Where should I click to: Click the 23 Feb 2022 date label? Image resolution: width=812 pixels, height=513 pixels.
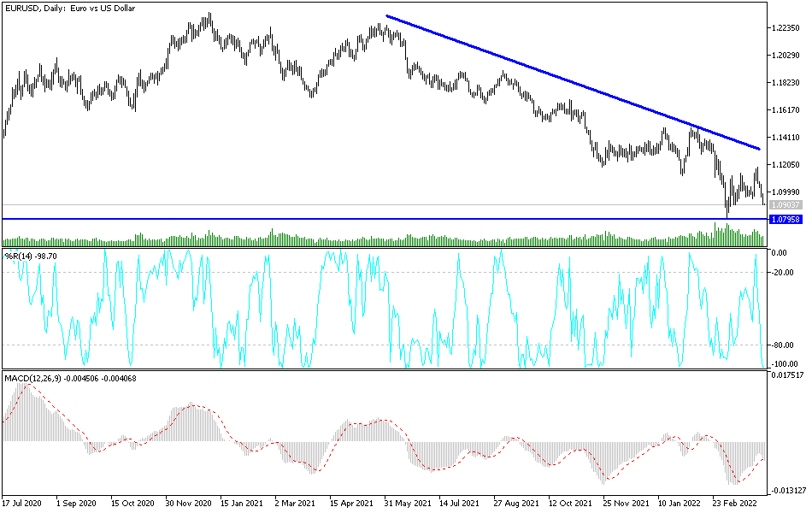tap(734, 503)
